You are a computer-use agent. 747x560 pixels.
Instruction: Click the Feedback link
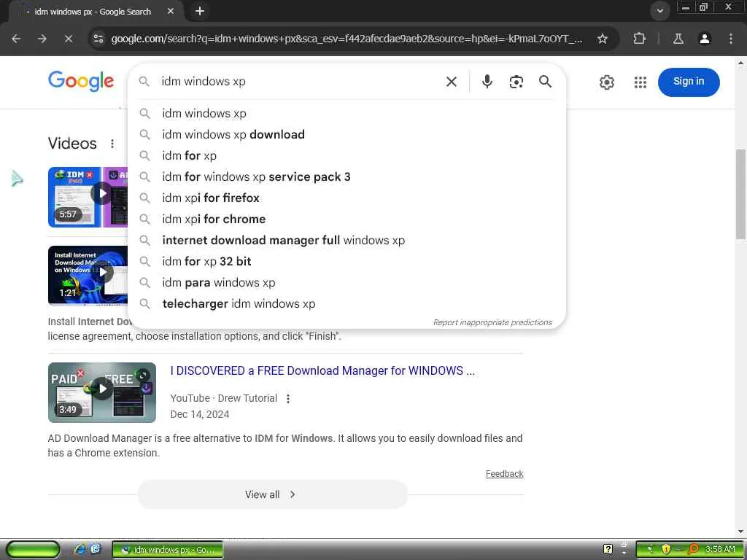[x=504, y=474]
